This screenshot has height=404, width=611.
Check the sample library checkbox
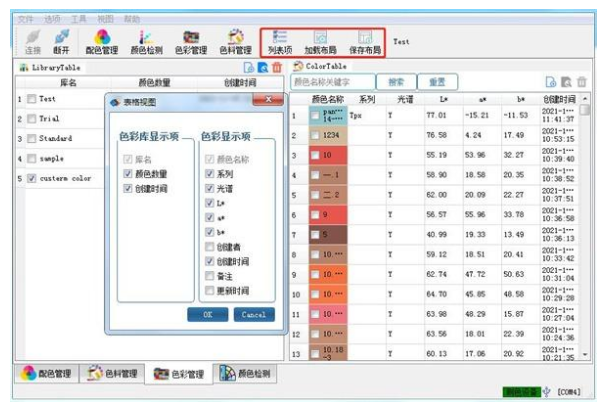[32, 158]
